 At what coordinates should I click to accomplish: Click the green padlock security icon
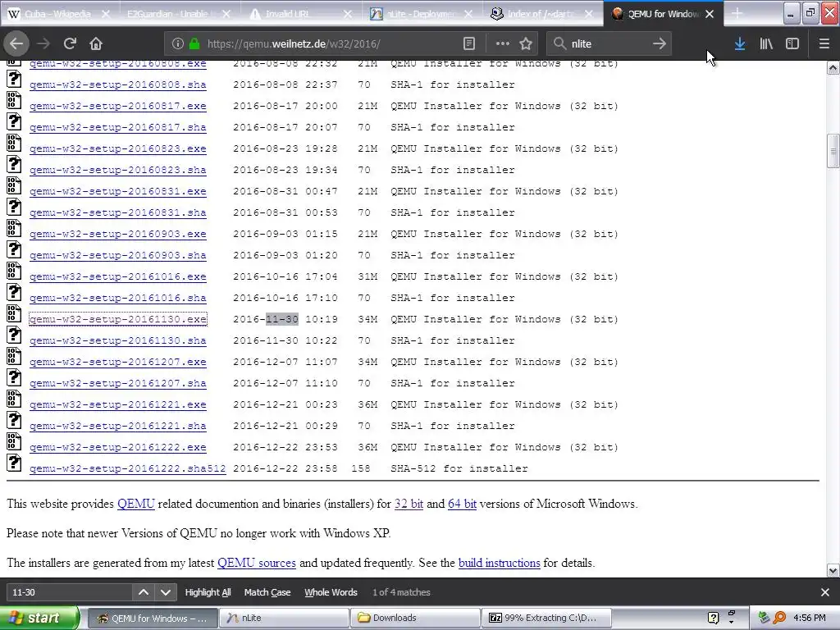(x=194, y=44)
